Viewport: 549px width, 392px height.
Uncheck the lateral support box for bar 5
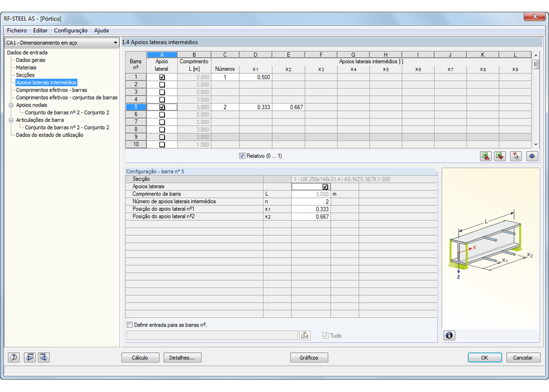click(x=162, y=107)
